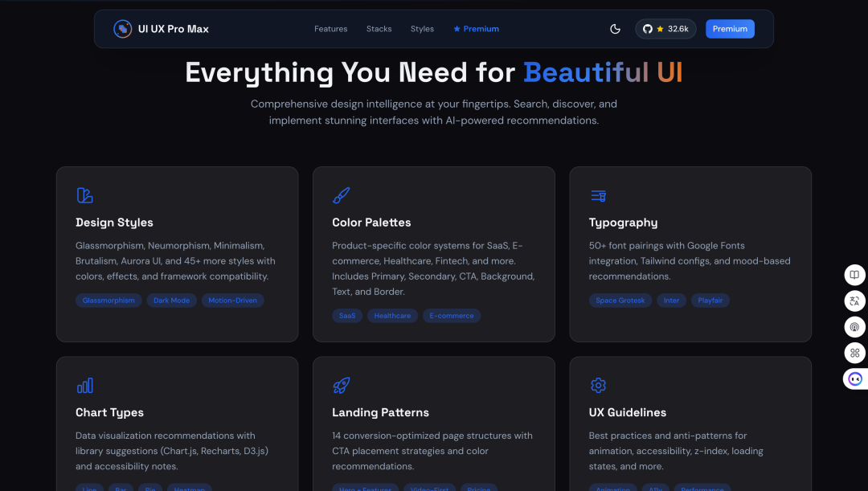Screen dimensions: 868x491
Task: Select the Glassmorphism tag
Action: tap(108, 301)
